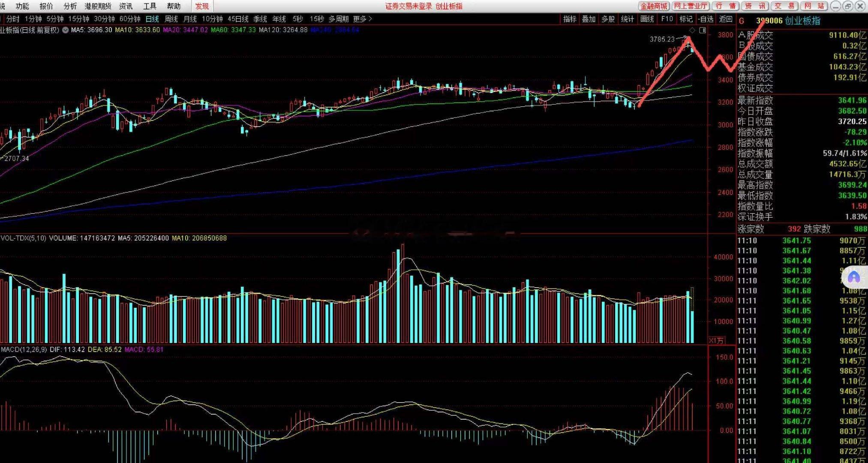Expand the 多周期 multi-period option
This screenshot has height=463, width=868.
point(339,19)
